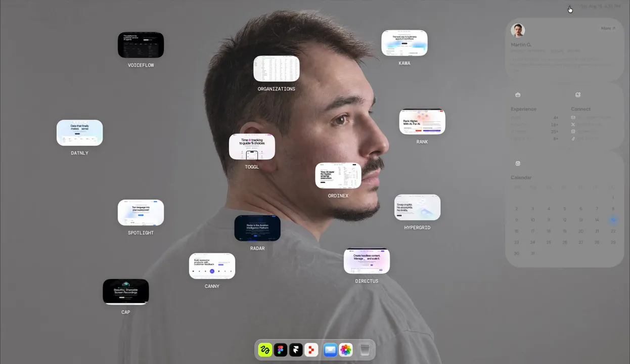Click the VOICEFLOW label
Viewport: 630px width, 364px height.
(141, 65)
